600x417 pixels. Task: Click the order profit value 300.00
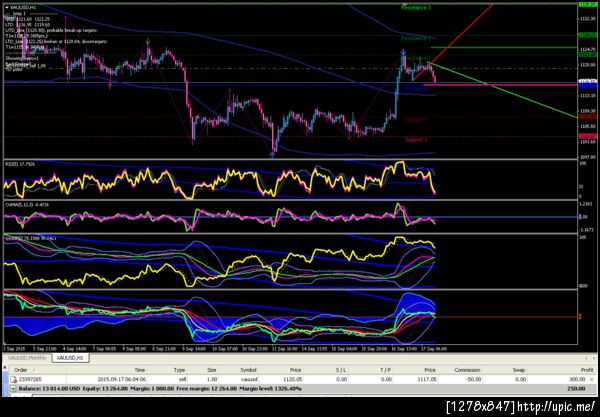click(577, 380)
